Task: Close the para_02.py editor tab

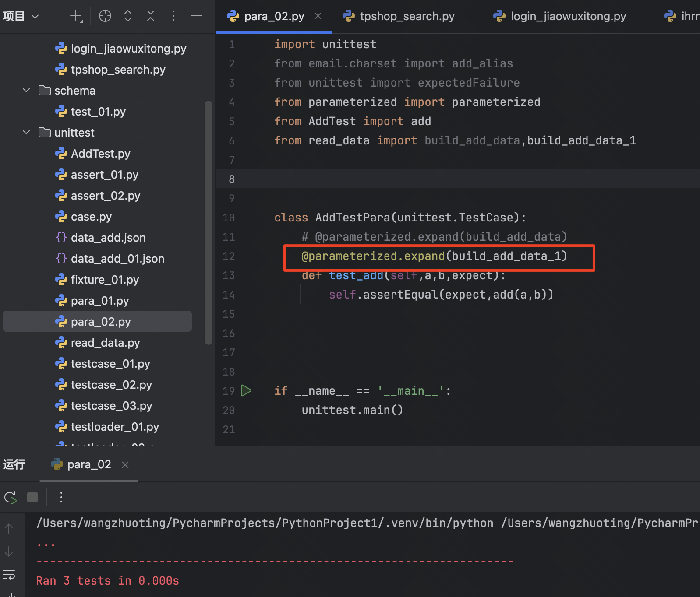Action: pos(318,16)
